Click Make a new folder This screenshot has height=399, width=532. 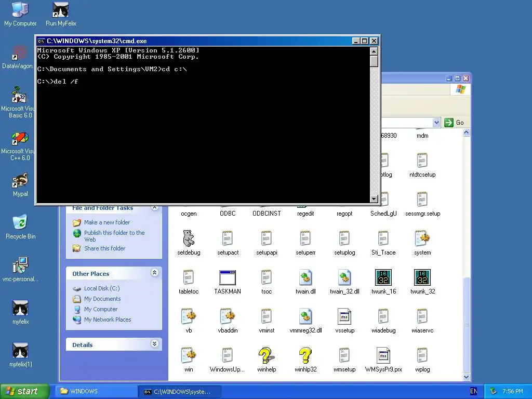tap(107, 222)
